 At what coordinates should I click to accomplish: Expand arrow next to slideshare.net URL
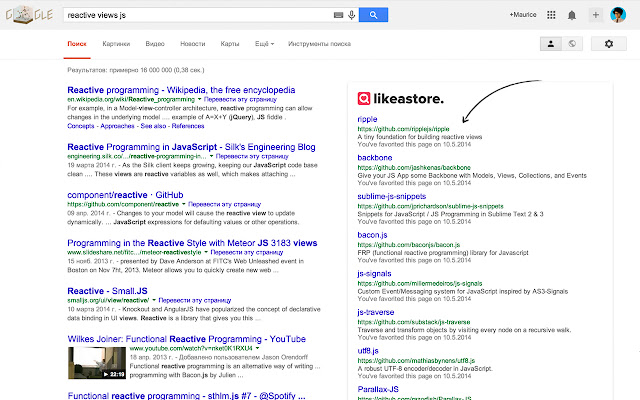tap(206, 252)
